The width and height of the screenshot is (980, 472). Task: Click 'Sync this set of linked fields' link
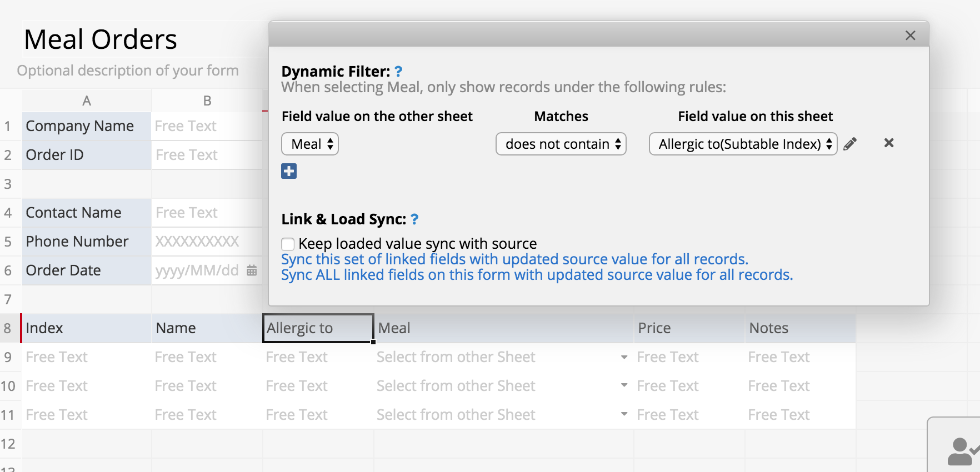[514, 259]
